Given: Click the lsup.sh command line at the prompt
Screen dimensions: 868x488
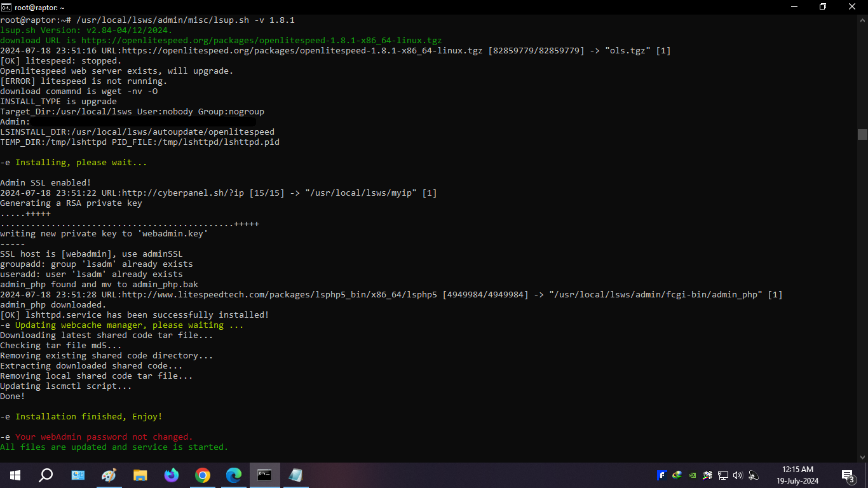Looking at the screenshot, I should tap(147, 20).
